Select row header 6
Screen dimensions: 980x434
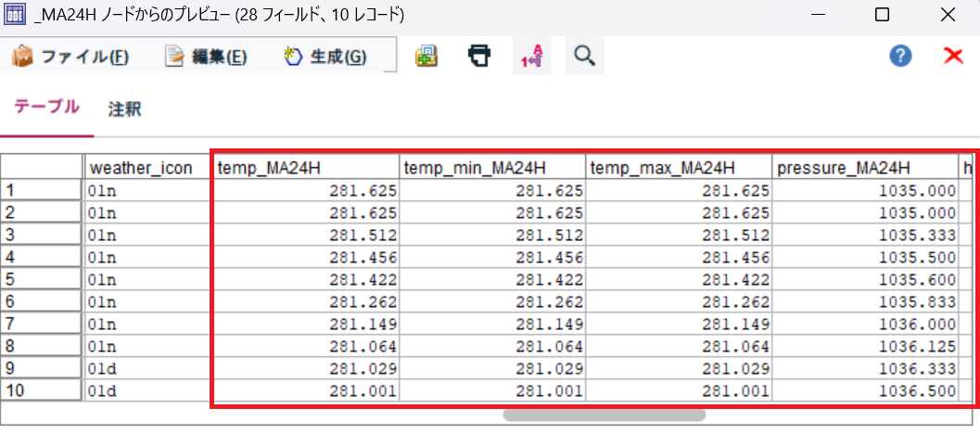coord(41,302)
